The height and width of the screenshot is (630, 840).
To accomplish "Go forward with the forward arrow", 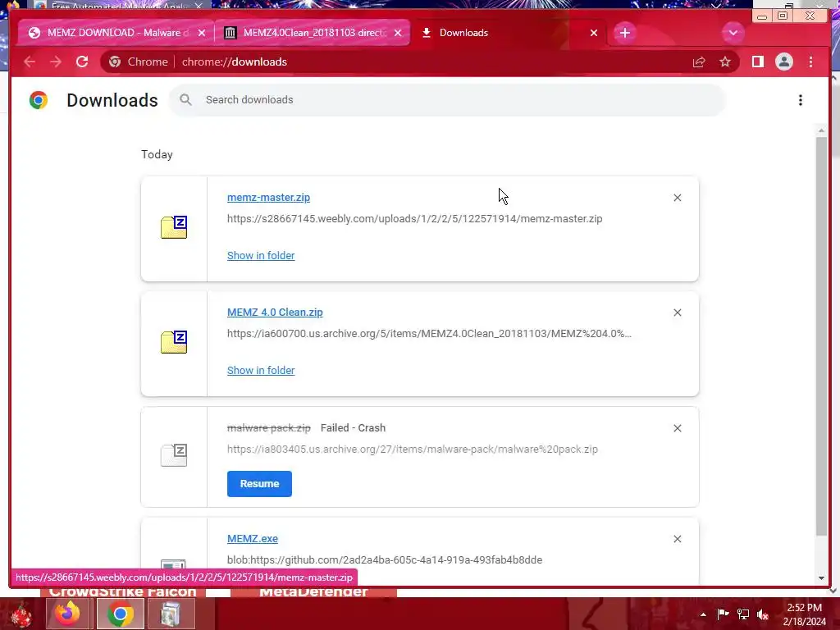I will pos(56,62).
